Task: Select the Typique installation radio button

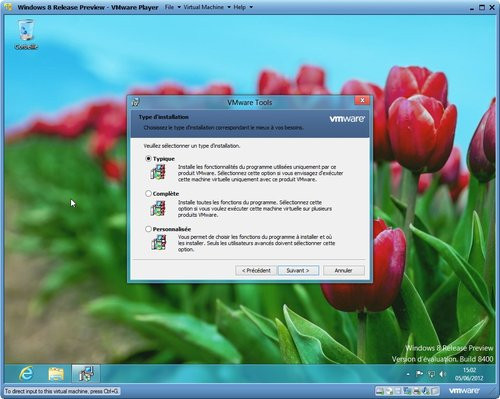Action: click(149, 159)
